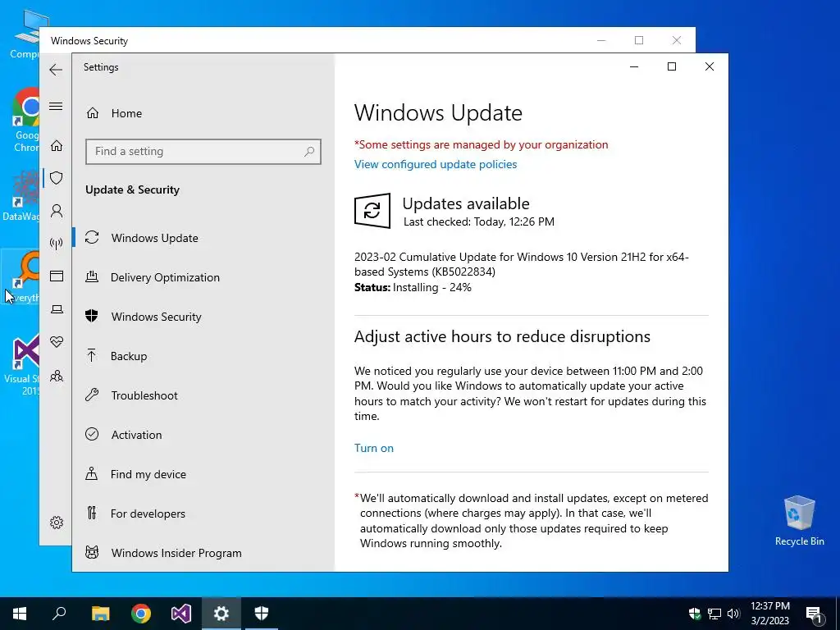Screen dimensions: 840x630
Task: Open Visual Studio from taskbar
Action: tap(181, 614)
